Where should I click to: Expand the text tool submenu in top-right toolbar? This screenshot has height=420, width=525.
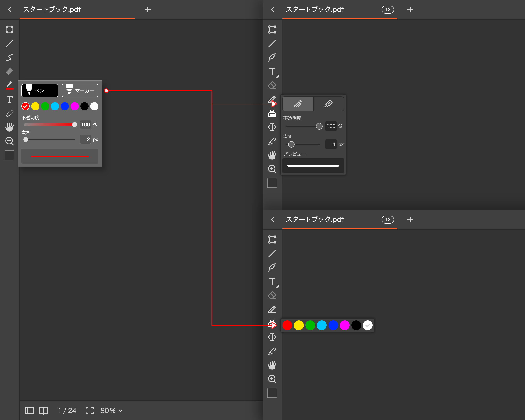point(277,76)
